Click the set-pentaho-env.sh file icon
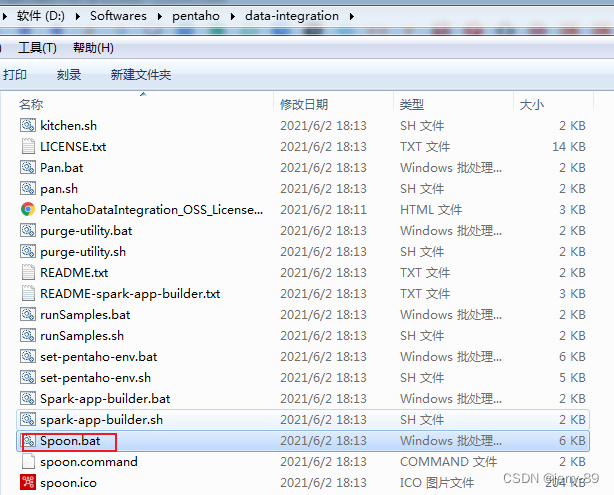 tap(28, 378)
